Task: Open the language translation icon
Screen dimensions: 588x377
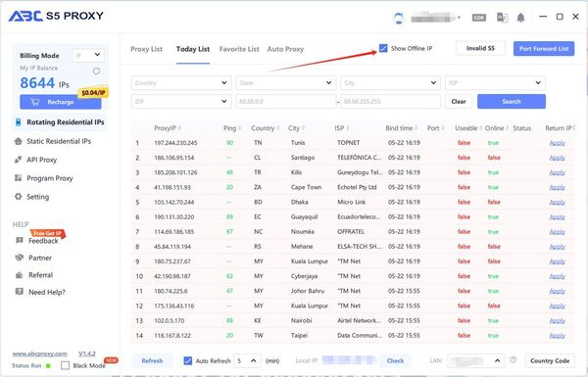Action: (502, 18)
